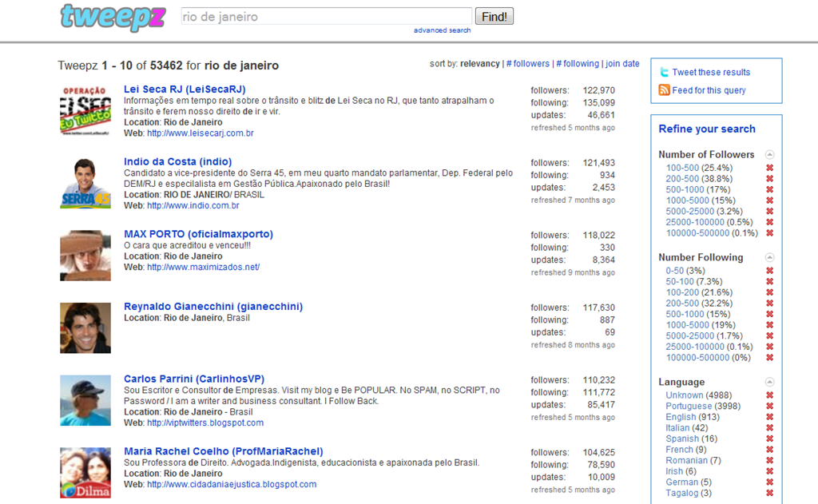Collapse the Number of Followers section

769,154
